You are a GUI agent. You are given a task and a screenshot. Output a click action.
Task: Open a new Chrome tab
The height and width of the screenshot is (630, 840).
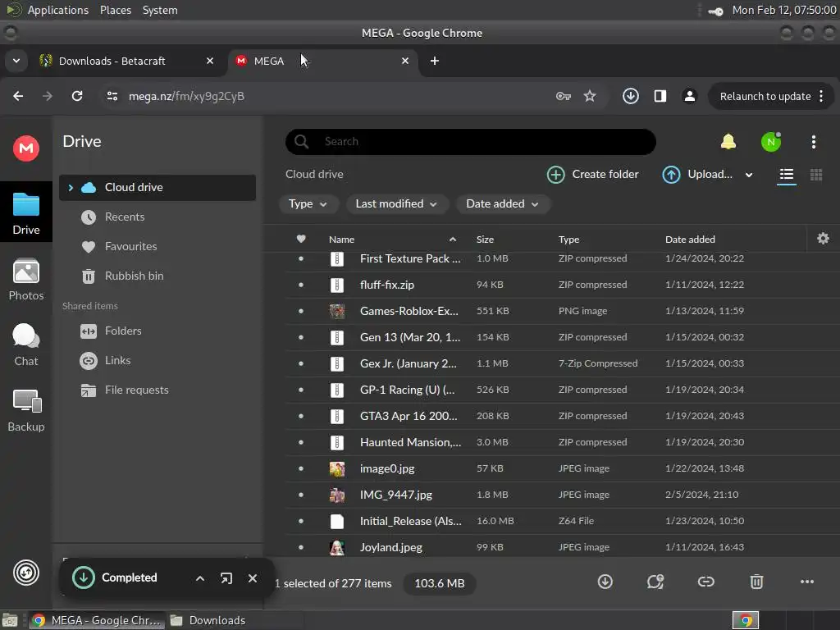click(435, 61)
